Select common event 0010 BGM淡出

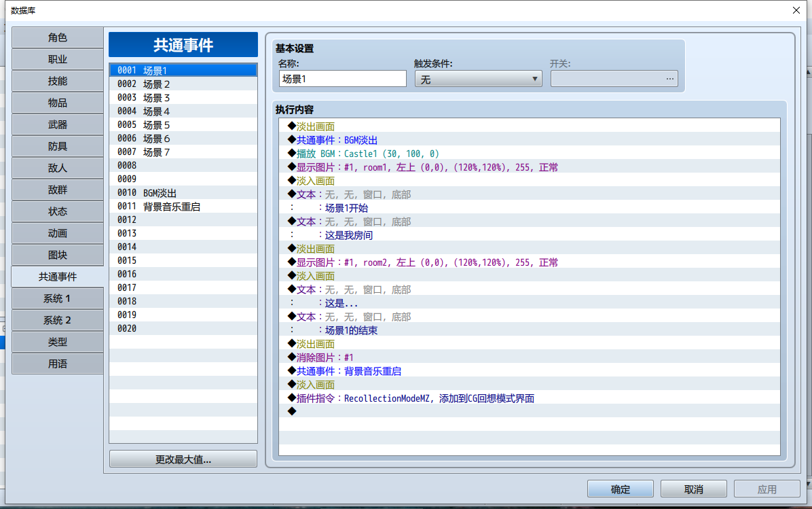coord(183,193)
